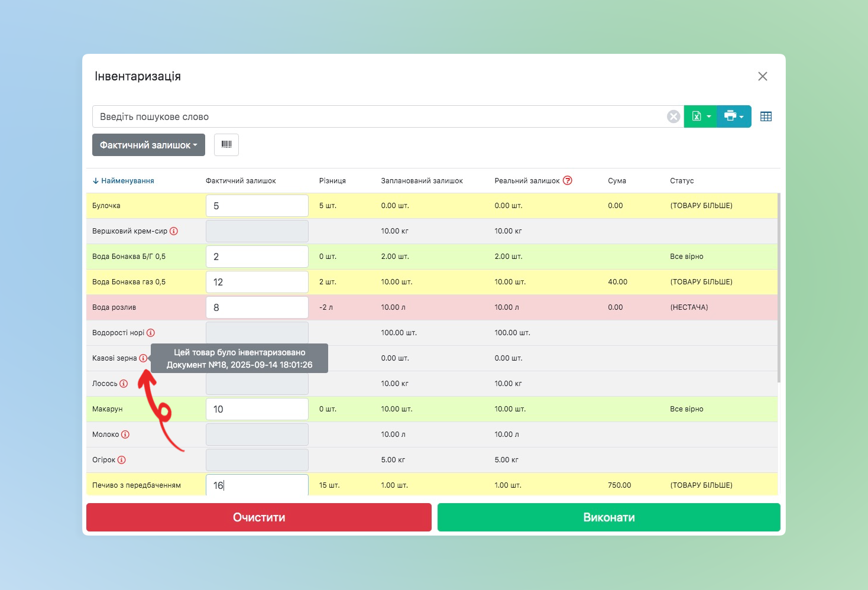The height and width of the screenshot is (590, 868).
Task: Open the Excel export dropdown
Action: 701,116
